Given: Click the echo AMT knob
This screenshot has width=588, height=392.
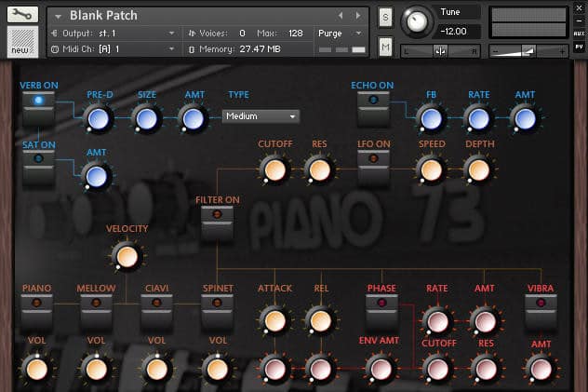Looking at the screenshot, I should click(x=525, y=119).
